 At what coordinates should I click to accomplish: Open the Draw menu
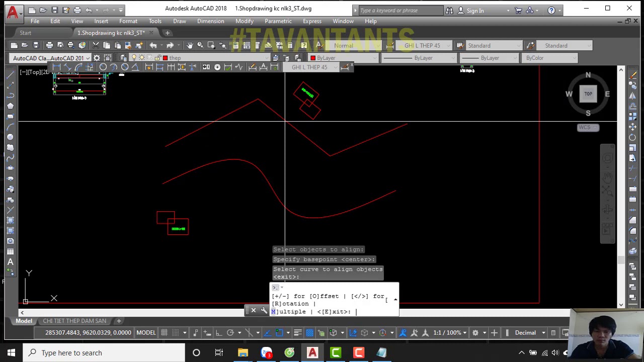(180, 21)
